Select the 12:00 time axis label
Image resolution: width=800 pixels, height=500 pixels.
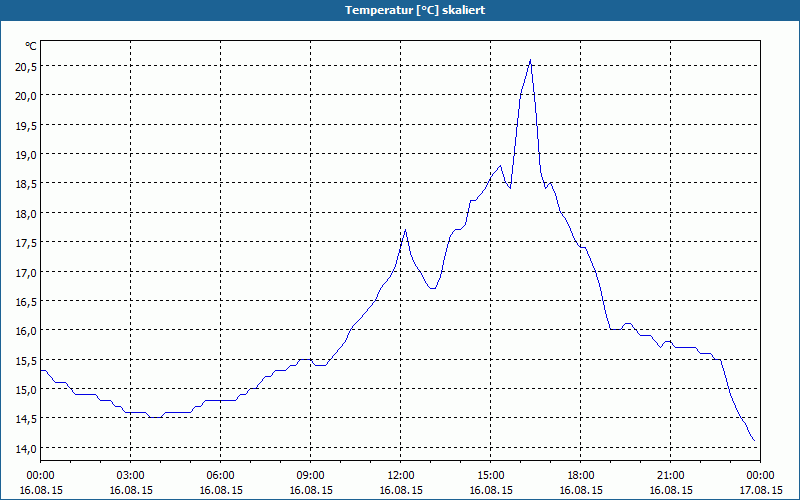tap(401, 476)
